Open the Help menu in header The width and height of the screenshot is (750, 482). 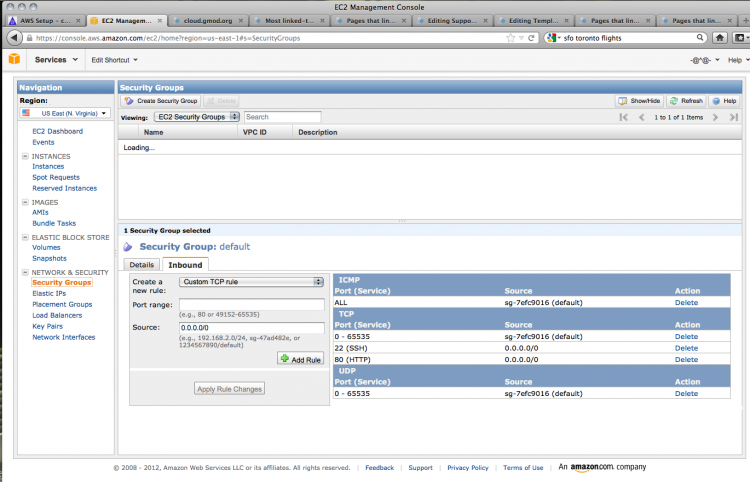pos(738,60)
